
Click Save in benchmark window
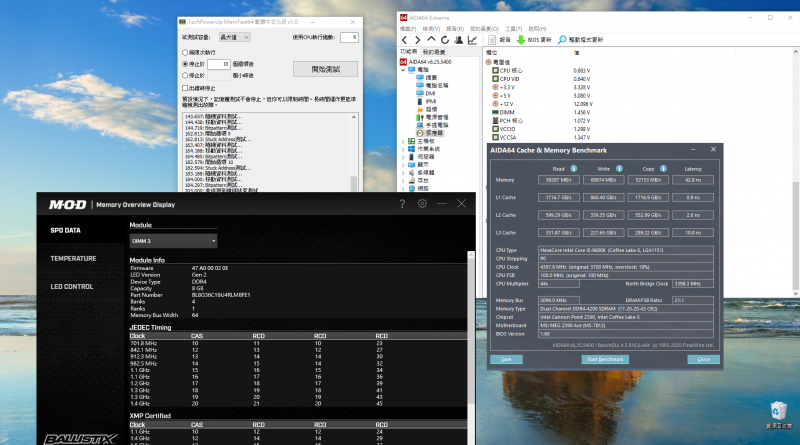click(506, 359)
